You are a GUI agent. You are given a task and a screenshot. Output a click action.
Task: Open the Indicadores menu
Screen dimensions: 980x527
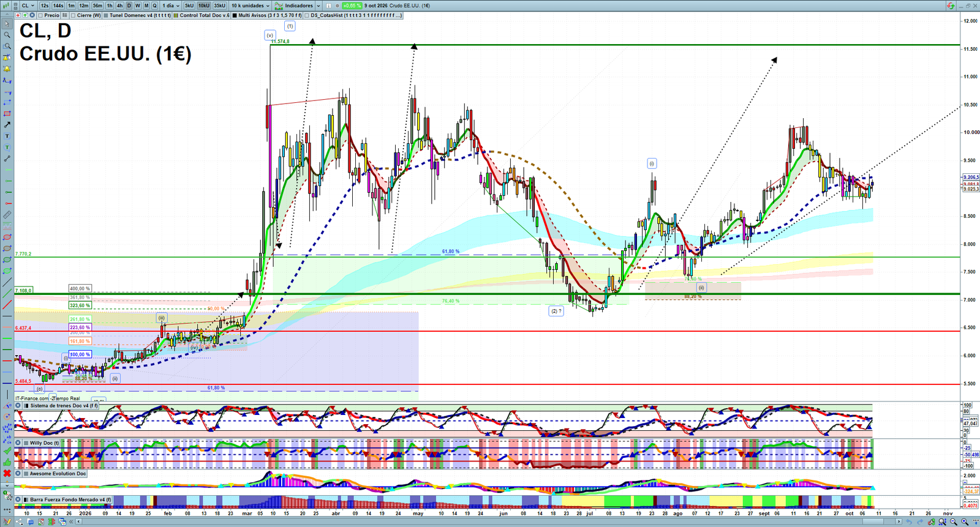coord(294,6)
